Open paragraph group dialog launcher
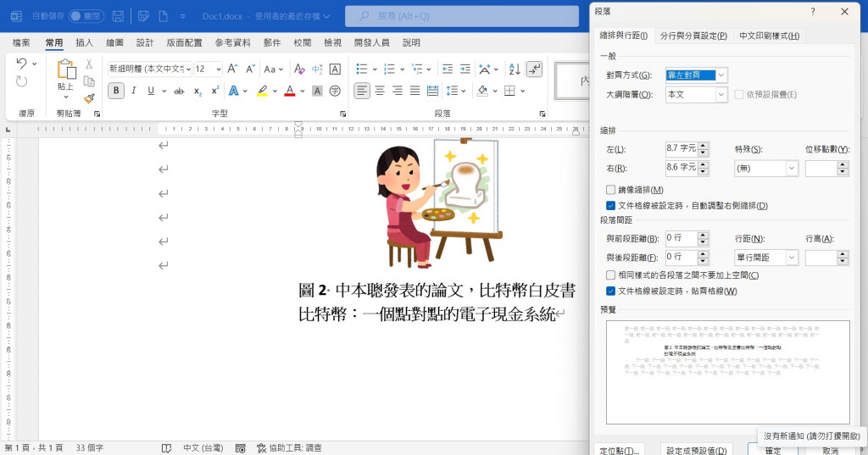This screenshot has width=868, height=455. 542,114
